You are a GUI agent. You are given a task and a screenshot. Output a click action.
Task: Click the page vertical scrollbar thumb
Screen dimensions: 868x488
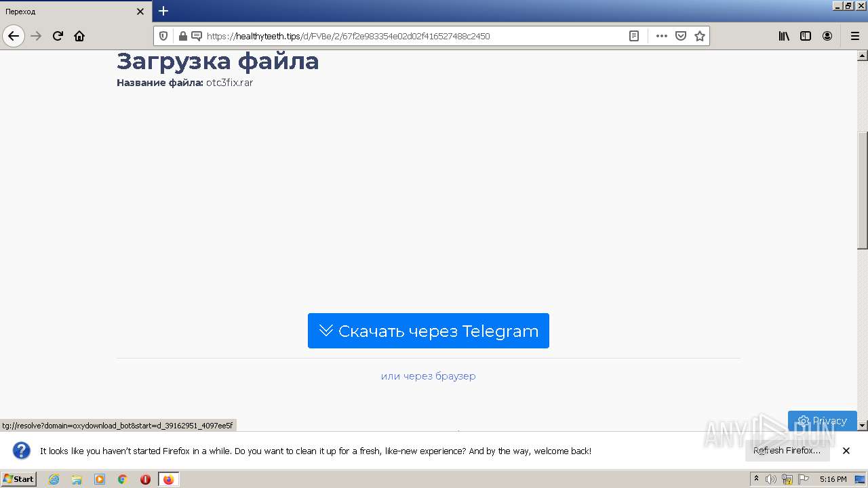863,190
